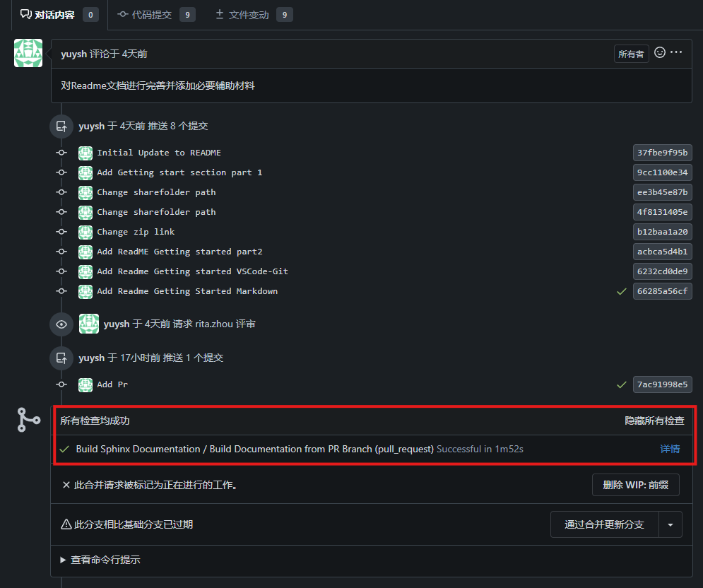
Task: Click the Build Sphinx Documentation check name
Action: tap(254, 449)
